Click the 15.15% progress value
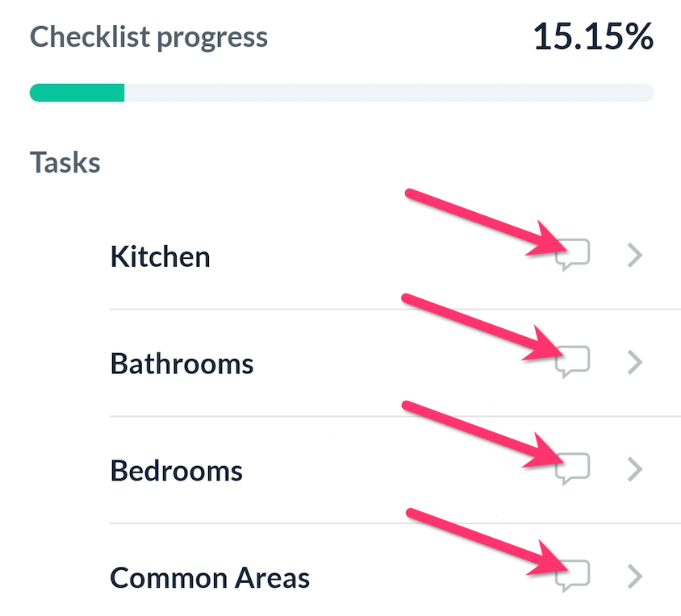 (593, 37)
